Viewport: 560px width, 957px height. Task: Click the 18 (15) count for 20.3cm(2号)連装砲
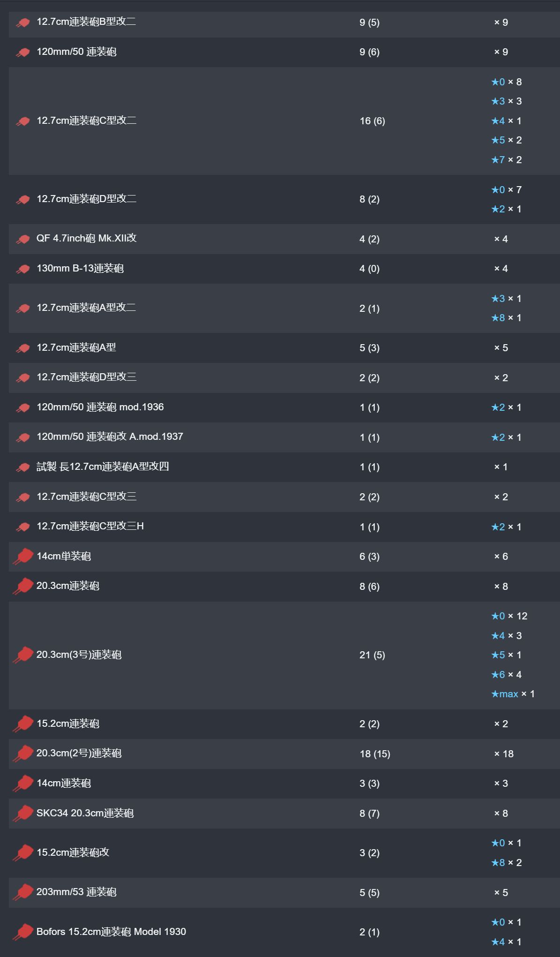[375, 754]
